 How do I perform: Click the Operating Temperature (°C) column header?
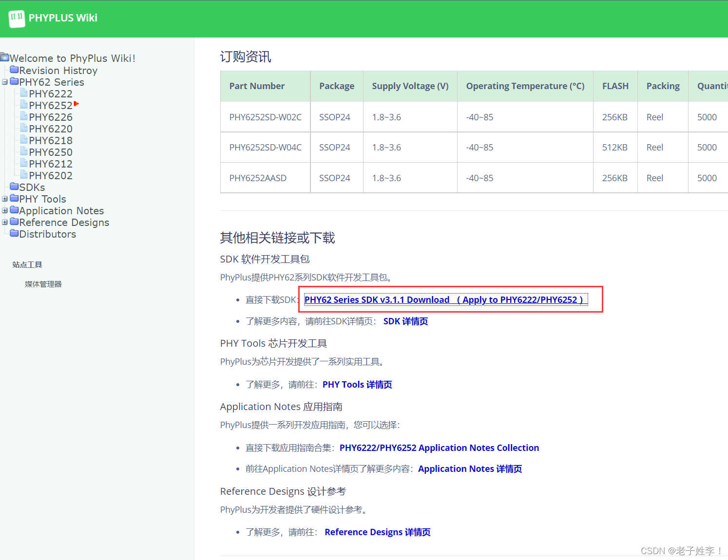click(x=525, y=86)
